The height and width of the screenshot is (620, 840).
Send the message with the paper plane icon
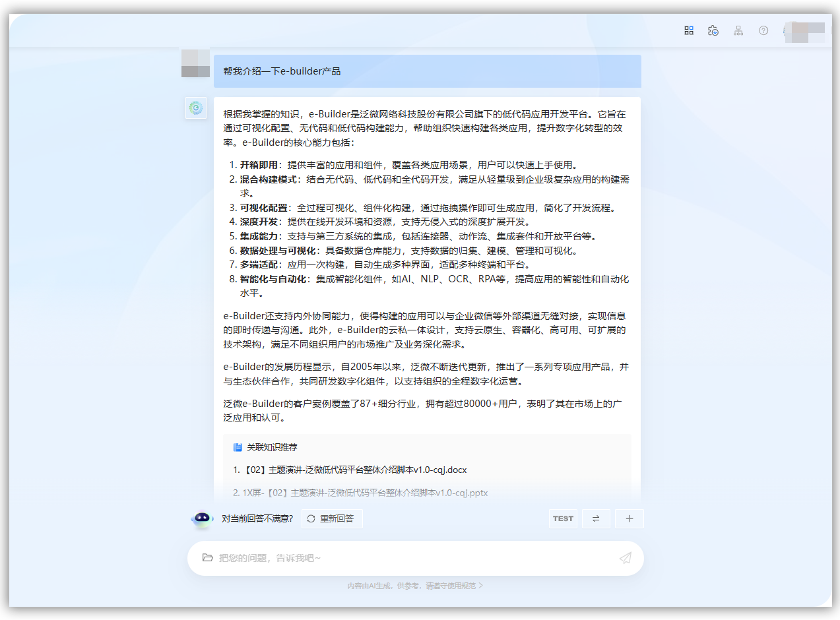(x=626, y=558)
